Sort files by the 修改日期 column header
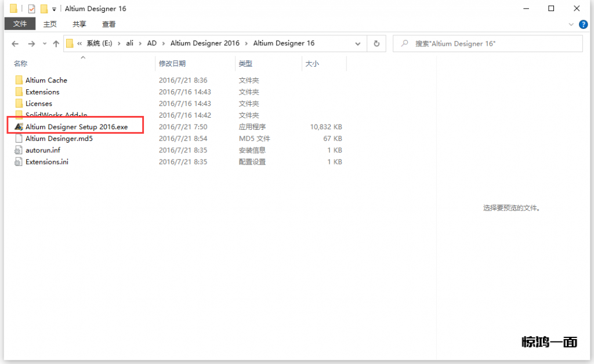Screen dimensions: 594x364 coord(172,64)
